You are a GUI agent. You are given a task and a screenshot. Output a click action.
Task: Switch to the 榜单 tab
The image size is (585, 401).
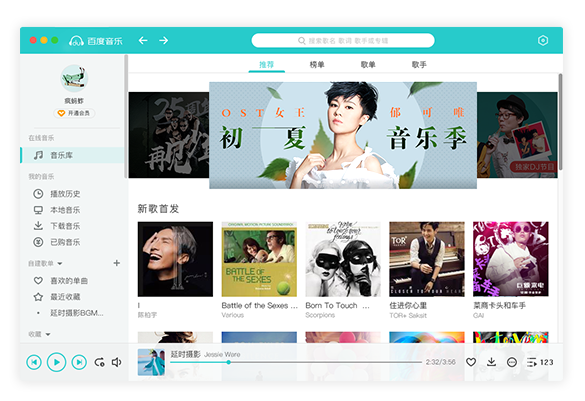click(317, 65)
